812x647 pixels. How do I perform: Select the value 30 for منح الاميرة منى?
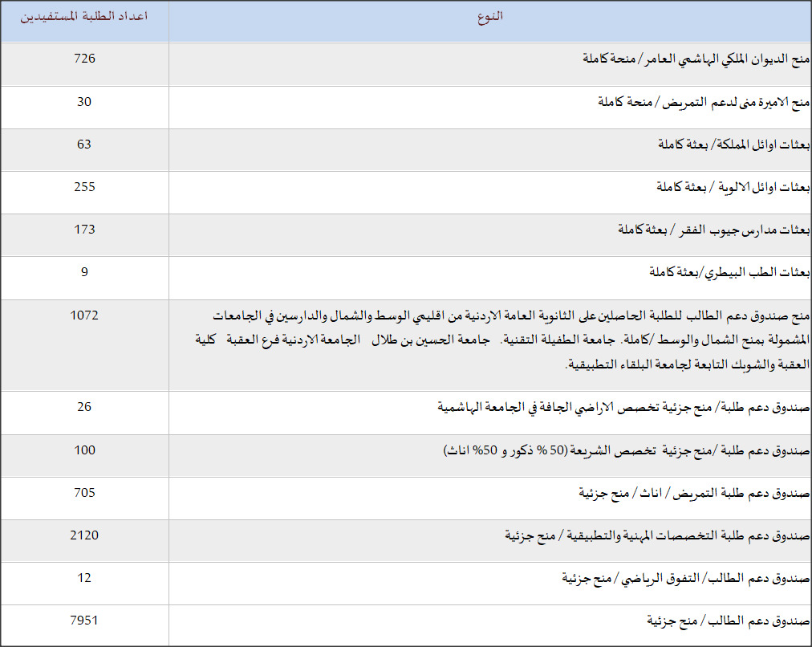click(x=83, y=102)
